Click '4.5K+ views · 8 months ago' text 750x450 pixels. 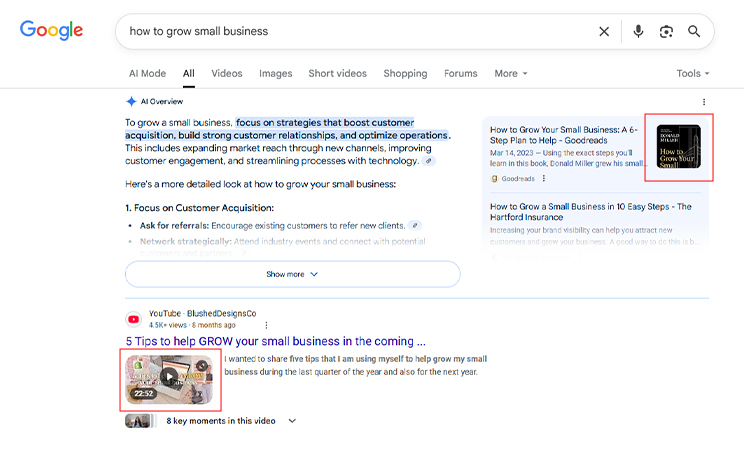[192, 325]
